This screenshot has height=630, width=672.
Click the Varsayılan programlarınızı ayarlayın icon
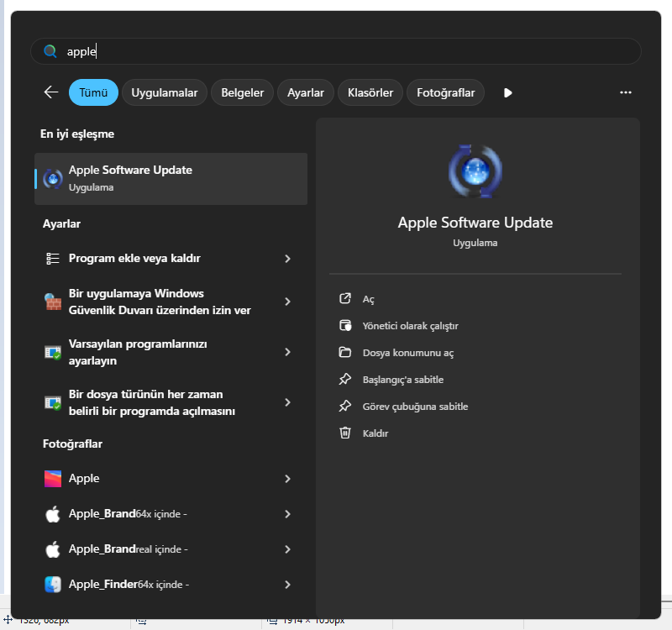[x=53, y=352]
